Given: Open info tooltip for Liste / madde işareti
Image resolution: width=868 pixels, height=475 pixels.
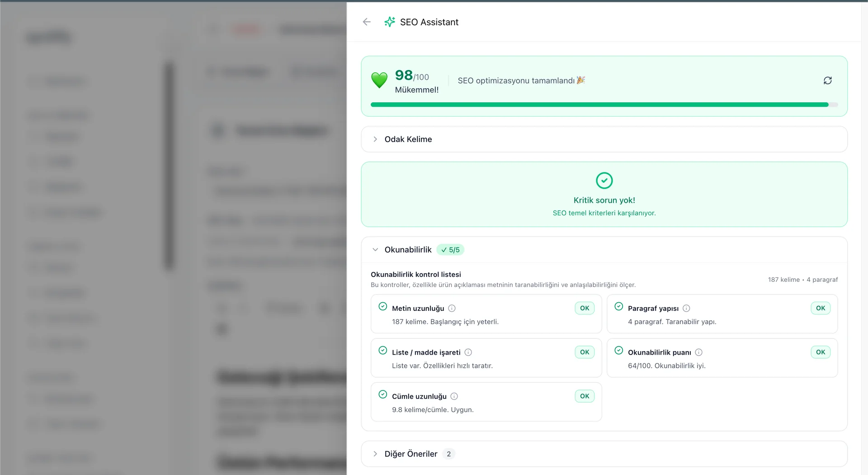Looking at the screenshot, I should (x=468, y=352).
